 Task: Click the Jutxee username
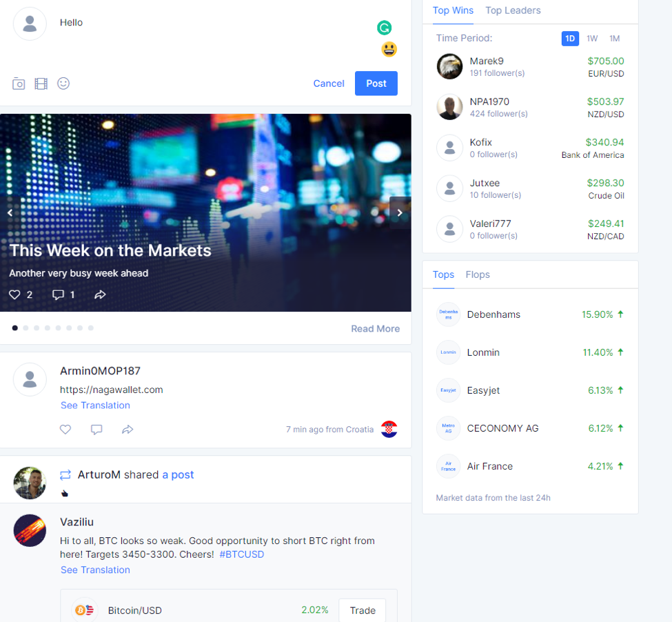(485, 183)
